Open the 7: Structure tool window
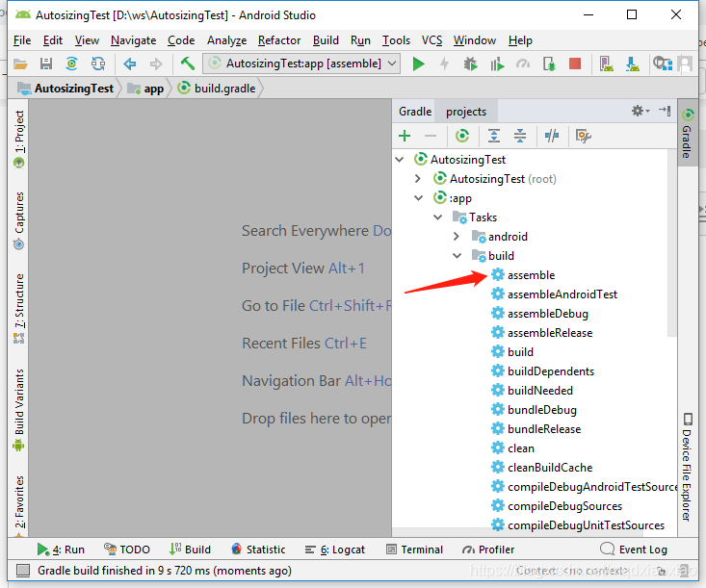The height and width of the screenshot is (588, 706). tap(19, 309)
